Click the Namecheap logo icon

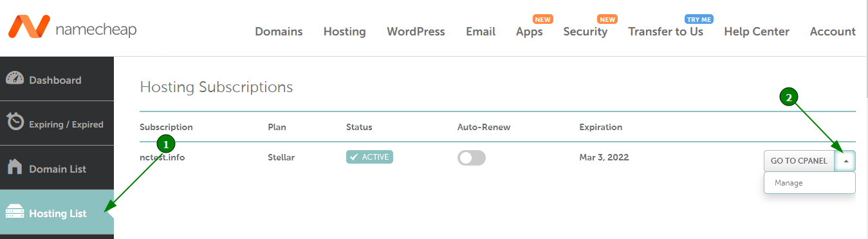(x=28, y=28)
